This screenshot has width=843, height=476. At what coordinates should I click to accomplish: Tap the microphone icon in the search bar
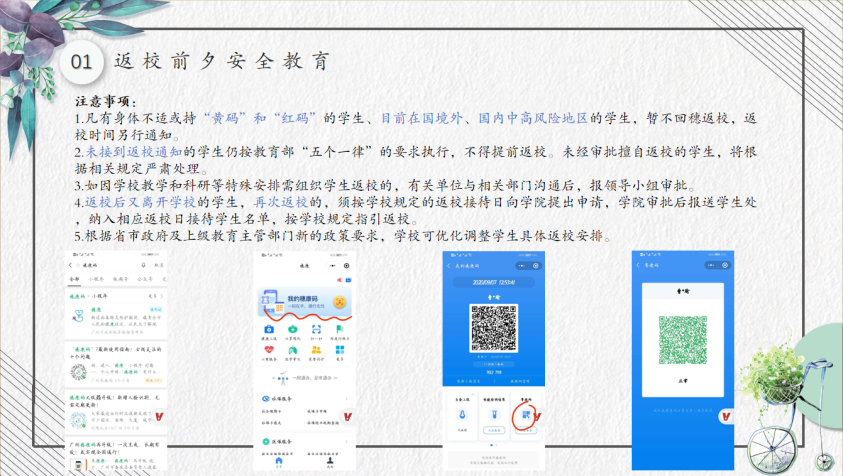[143, 265]
